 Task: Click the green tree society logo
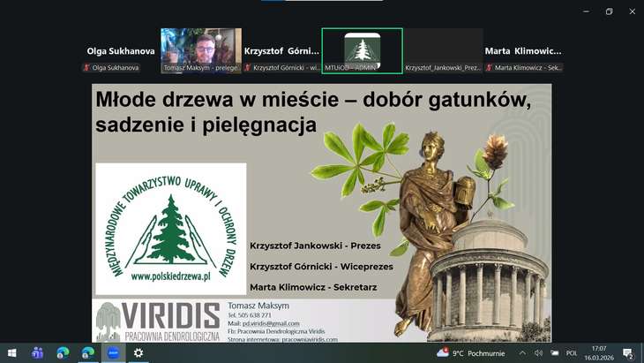coord(171,229)
